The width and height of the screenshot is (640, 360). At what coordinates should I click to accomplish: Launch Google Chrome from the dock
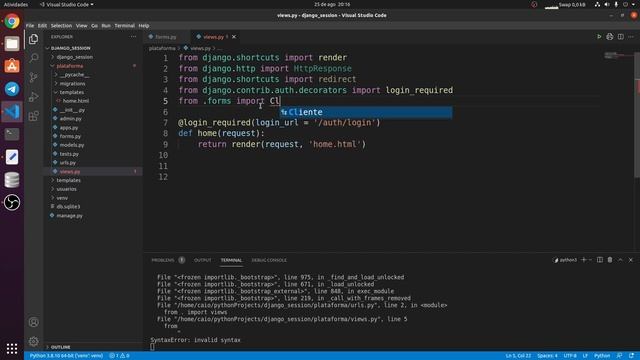click(12, 21)
